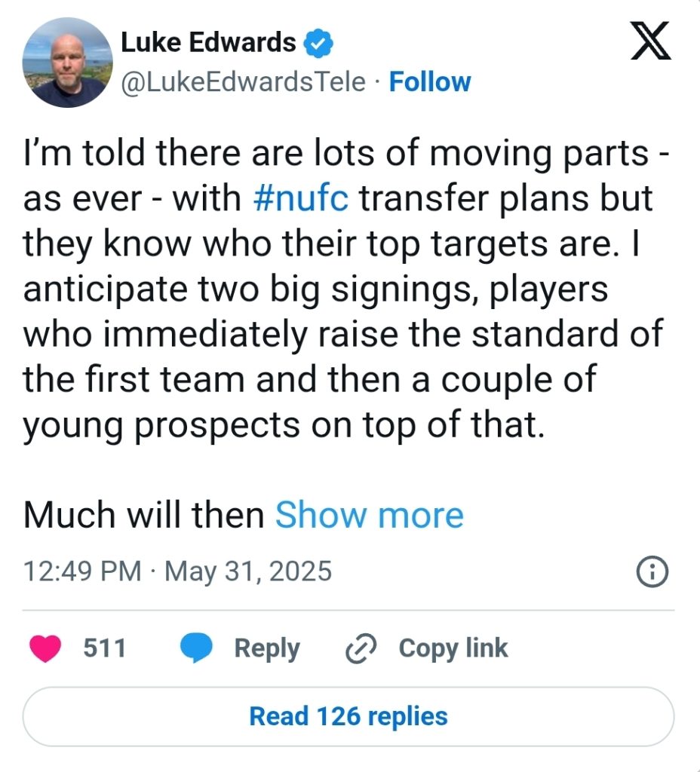The image size is (700, 772).
Task: Follow Luke Edwards
Action: pyautogui.click(x=429, y=81)
